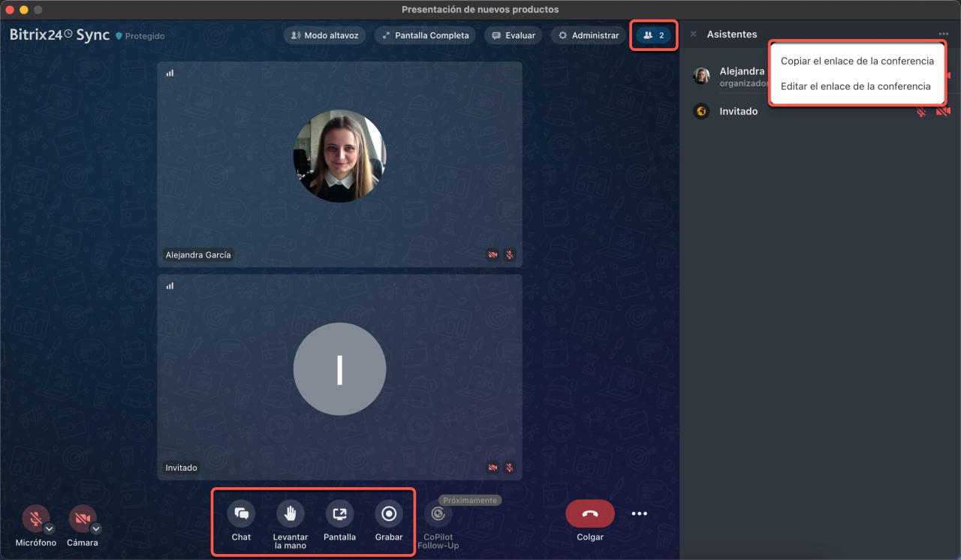Image resolution: width=961 pixels, height=560 pixels.
Task: Share your screen with Pantalla button
Action: tap(339, 514)
